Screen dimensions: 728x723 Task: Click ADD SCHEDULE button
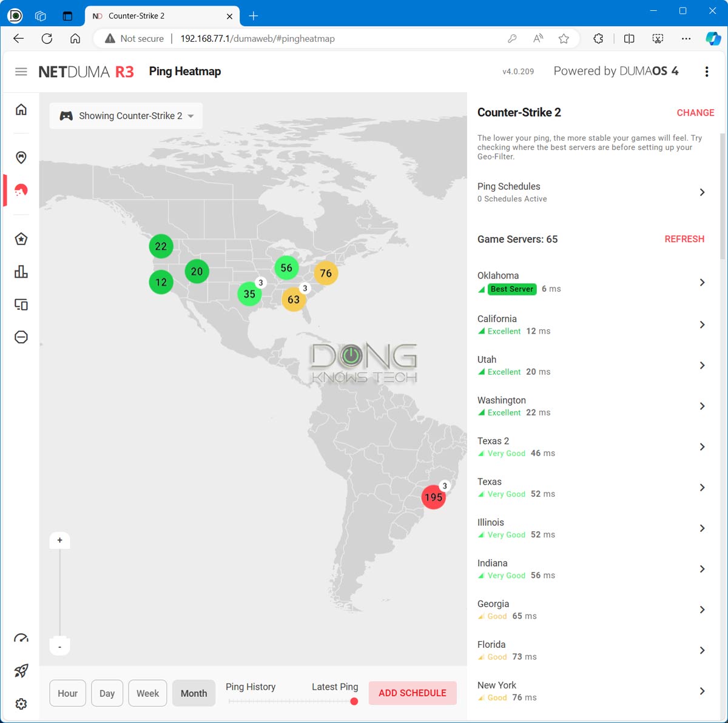(x=413, y=693)
